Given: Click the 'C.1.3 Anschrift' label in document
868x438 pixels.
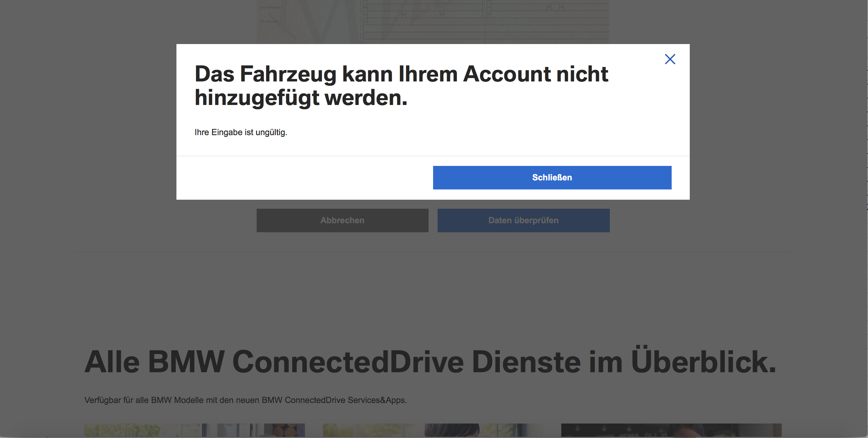Looking at the screenshot, I should [x=269, y=21].
